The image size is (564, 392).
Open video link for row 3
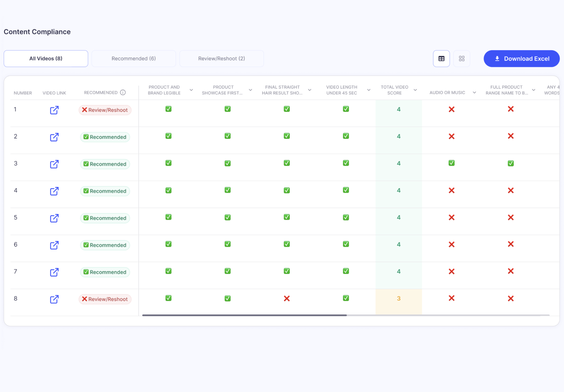click(x=54, y=164)
